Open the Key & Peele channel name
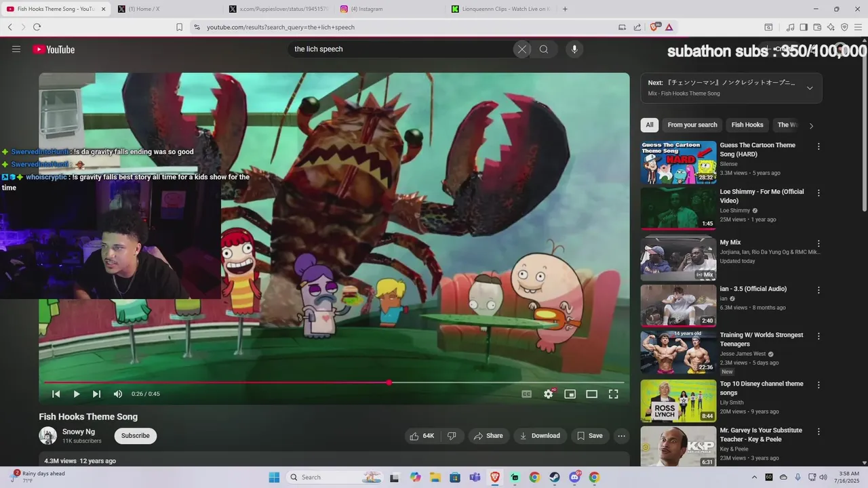The height and width of the screenshot is (488, 868). point(734,449)
